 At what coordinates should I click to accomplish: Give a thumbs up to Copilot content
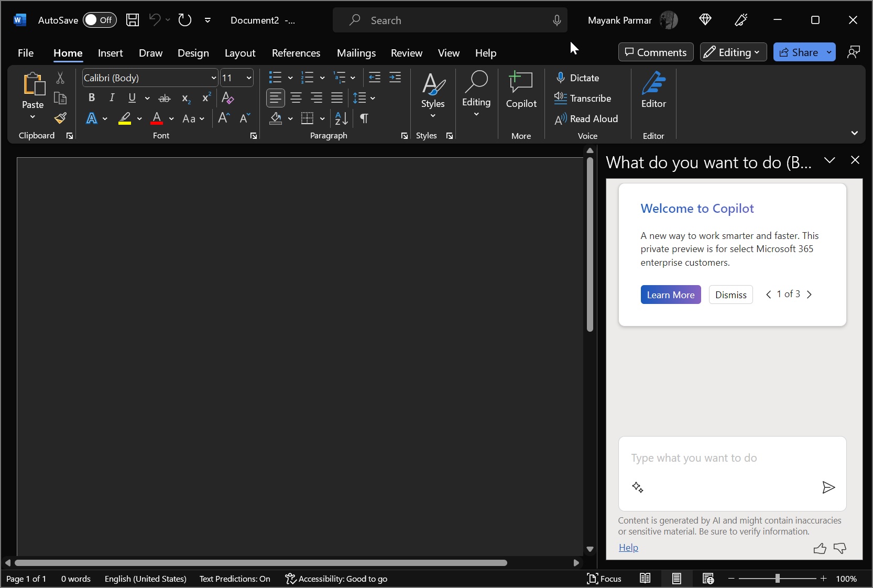click(820, 548)
